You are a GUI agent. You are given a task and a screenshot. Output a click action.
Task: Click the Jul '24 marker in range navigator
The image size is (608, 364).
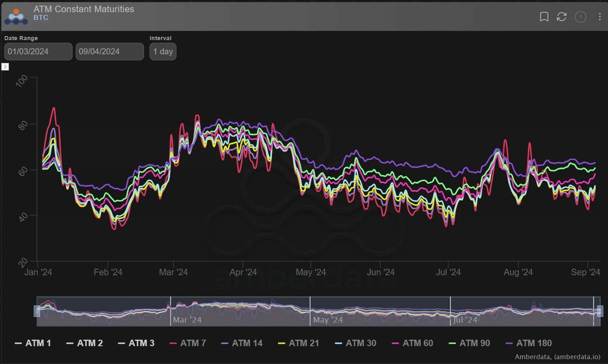click(465, 320)
